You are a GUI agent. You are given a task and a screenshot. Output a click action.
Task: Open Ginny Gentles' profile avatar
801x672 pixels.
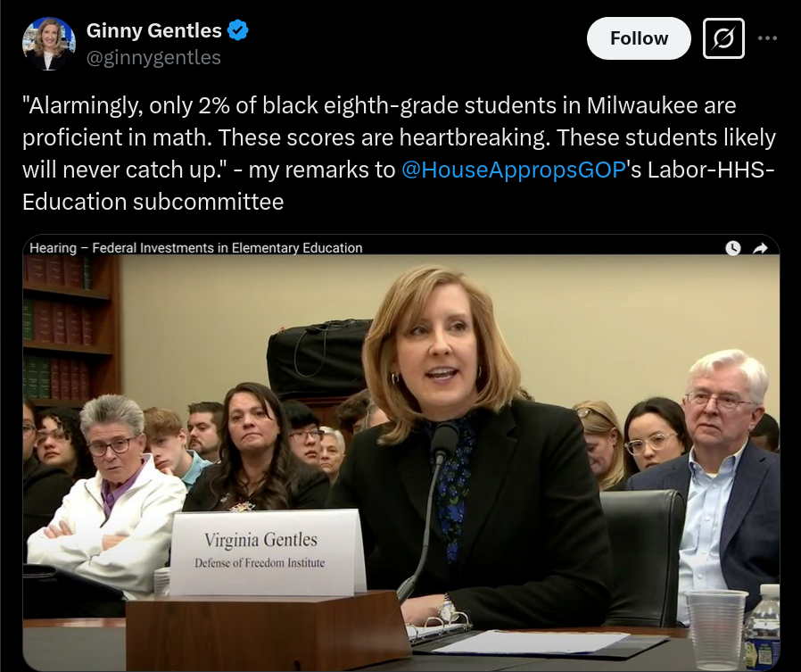tap(49, 44)
